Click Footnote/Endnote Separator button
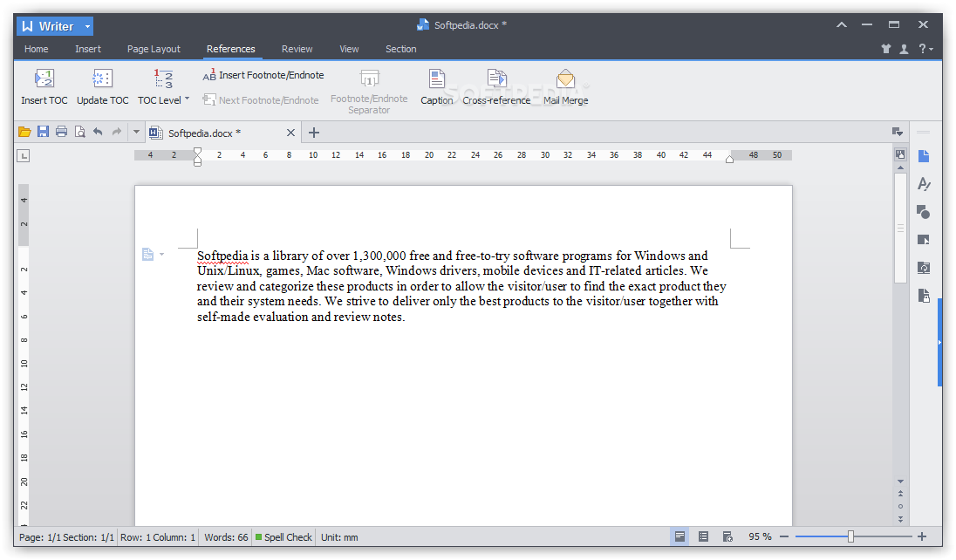Image resolution: width=956 pixels, height=560 pixels. click(369, 92)
